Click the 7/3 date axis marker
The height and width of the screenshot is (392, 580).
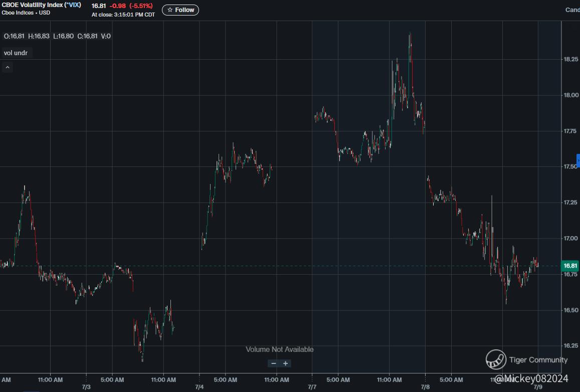click(x=86, y=387)
